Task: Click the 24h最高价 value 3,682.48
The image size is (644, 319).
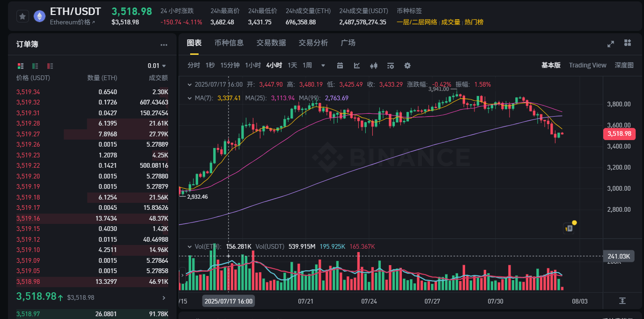Action: point(222,22)
